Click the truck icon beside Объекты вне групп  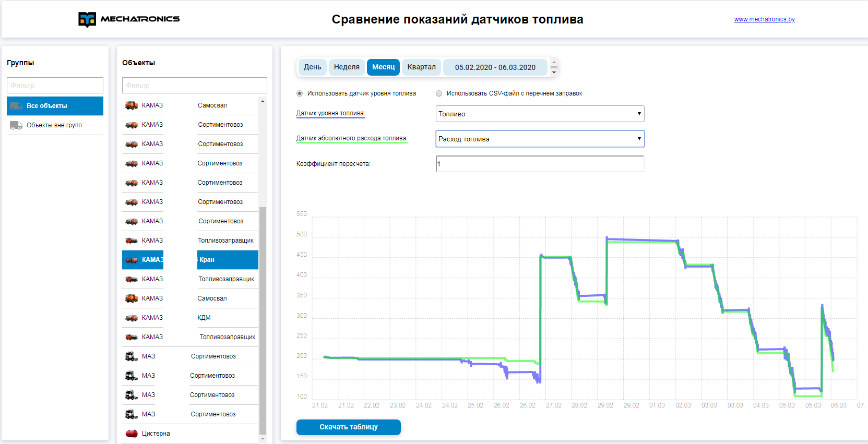(16, 125)
